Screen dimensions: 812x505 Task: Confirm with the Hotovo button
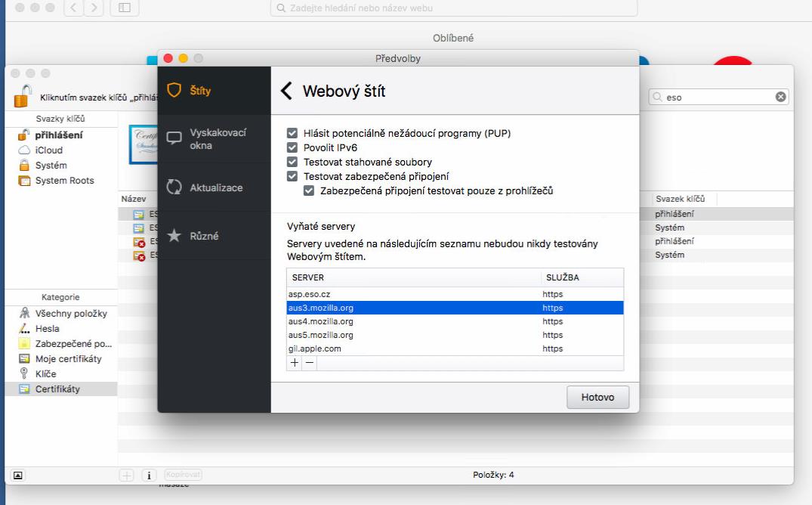(597, 397)
